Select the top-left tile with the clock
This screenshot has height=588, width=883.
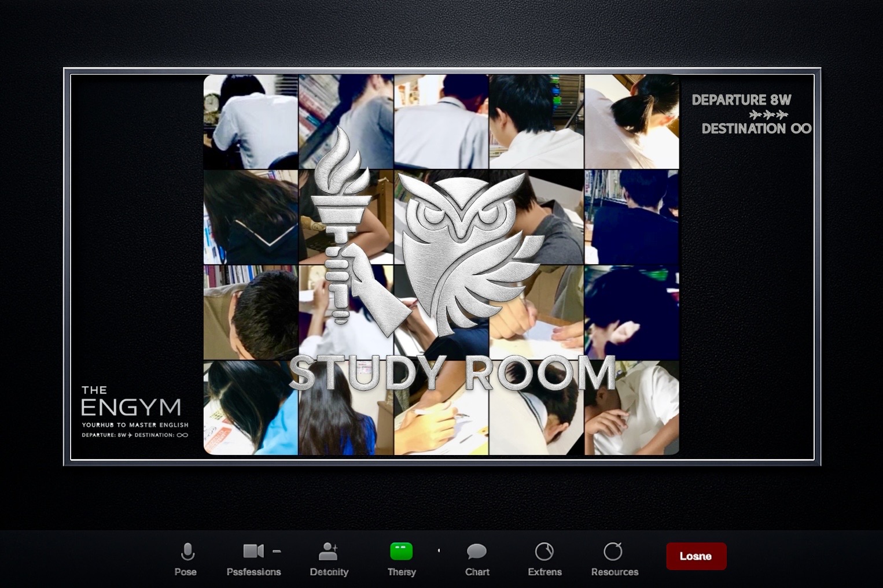coord(251,121)
